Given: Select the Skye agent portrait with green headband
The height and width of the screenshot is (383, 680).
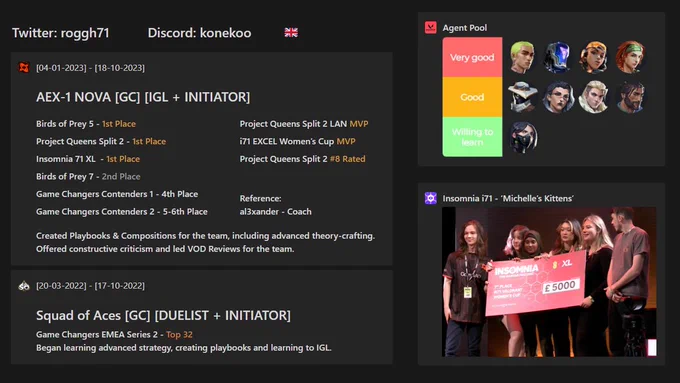Looking at the screenshot, I should pyautogui.click(x=631, y=57).
